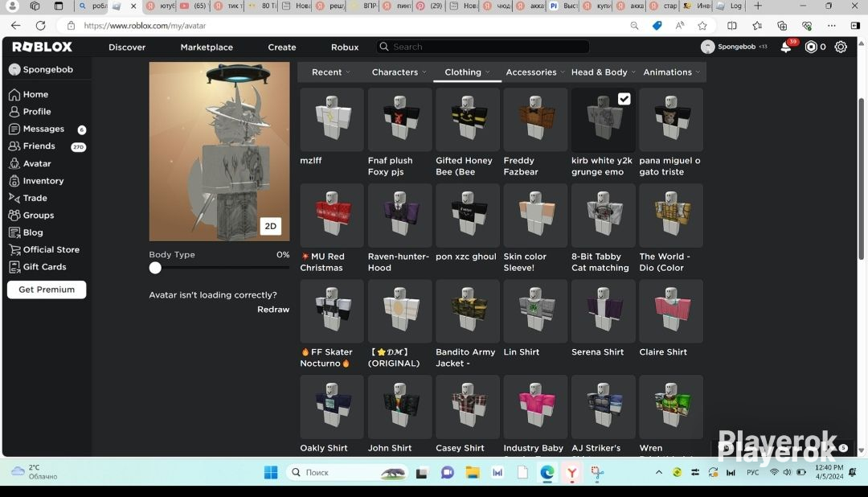
Task: Click the Roblox logo
Action: tap(42, 47)
